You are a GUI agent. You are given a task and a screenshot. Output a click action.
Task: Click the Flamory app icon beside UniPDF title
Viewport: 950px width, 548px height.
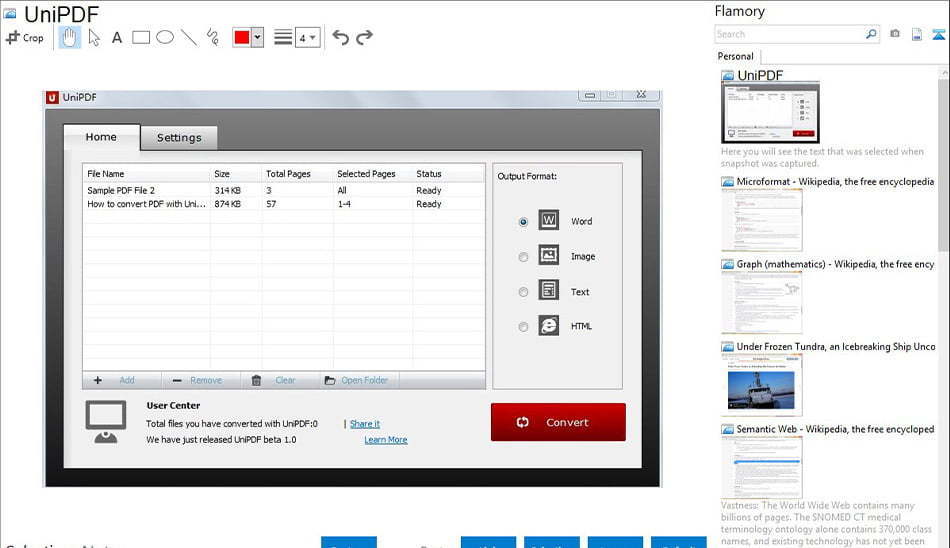[x=10, y=13]
